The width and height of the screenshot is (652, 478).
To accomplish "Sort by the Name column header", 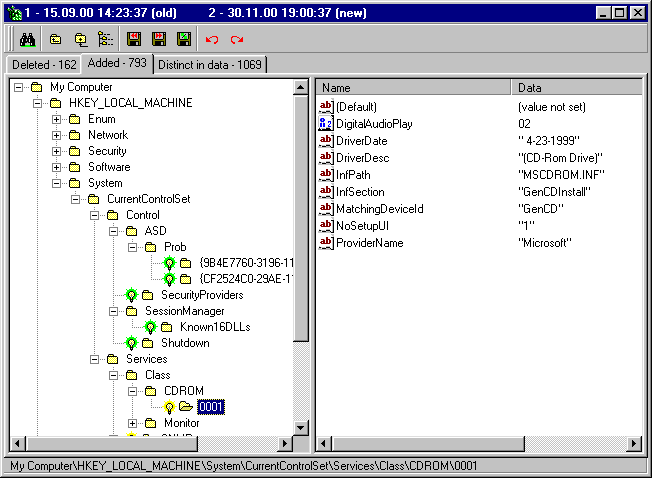I will (x=415, y=88).
